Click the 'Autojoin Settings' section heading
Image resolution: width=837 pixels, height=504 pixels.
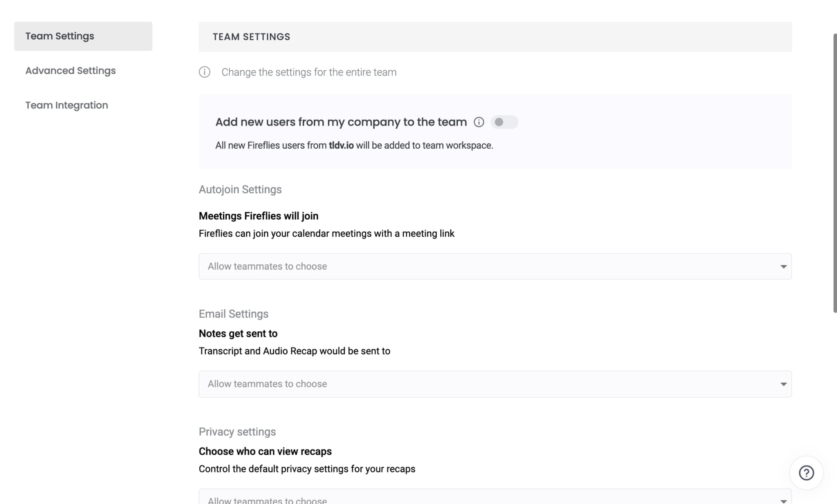pos(240,190)
